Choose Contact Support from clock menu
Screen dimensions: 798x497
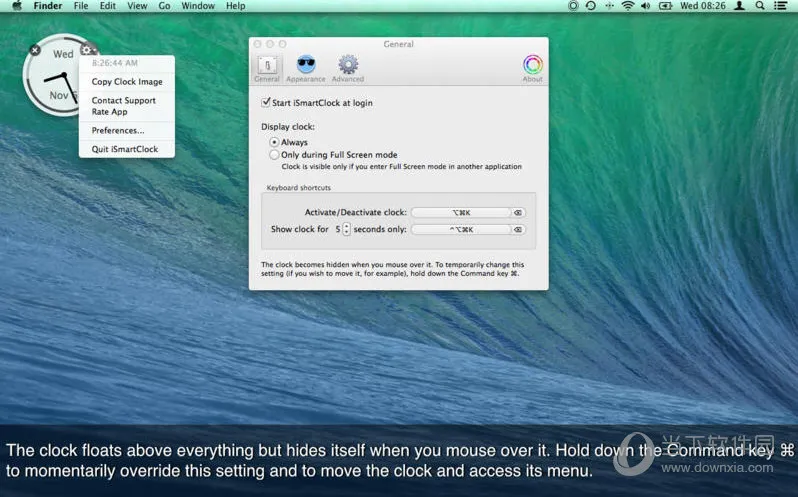pos(124,100)
